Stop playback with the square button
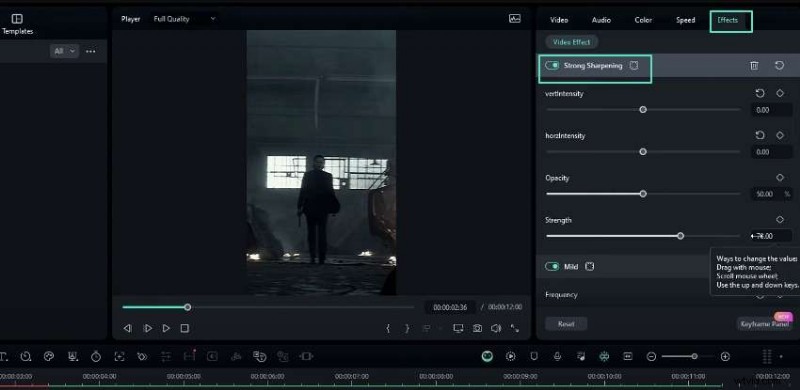Image resolution: width=800 pixels, height=390 pixels. pyautogui.click(x=185, y=328)
